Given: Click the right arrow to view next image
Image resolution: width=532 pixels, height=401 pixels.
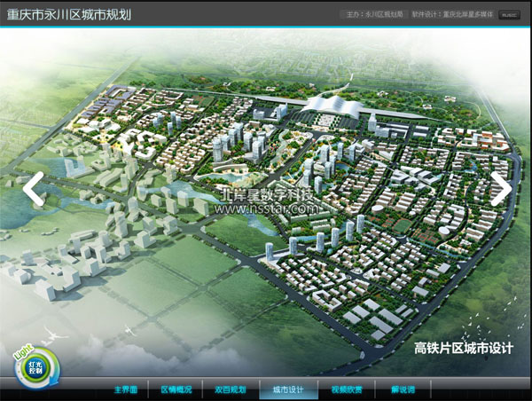Looking at the screenshot, I should coord(500,189).
